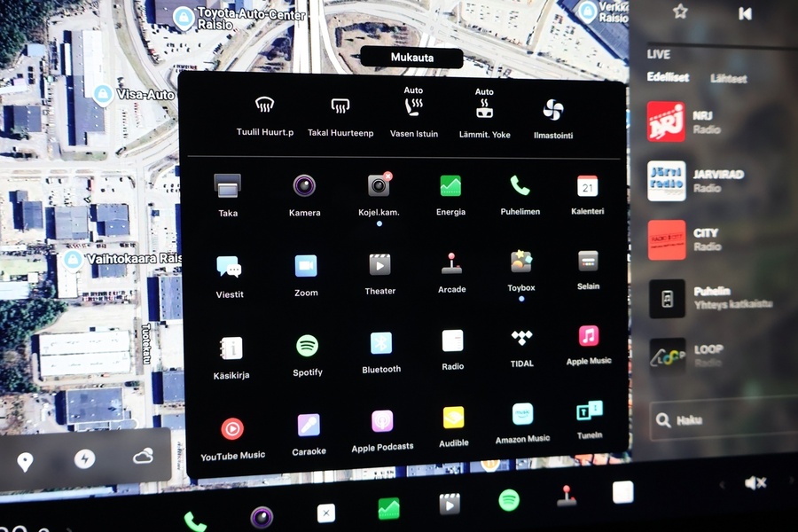Show weather with the cloud button
Image resolution: width=798 pixels, height=532 pixels.
[143, 456]
